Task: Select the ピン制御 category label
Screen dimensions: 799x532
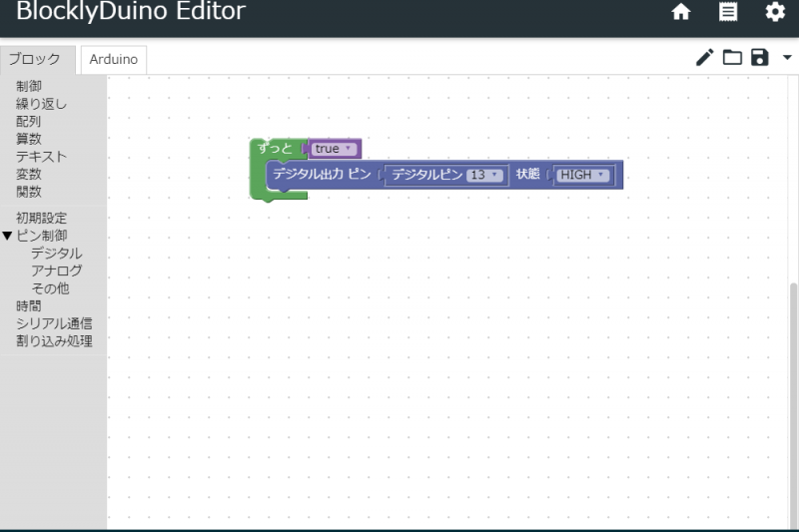Action: tap(41, 236)
